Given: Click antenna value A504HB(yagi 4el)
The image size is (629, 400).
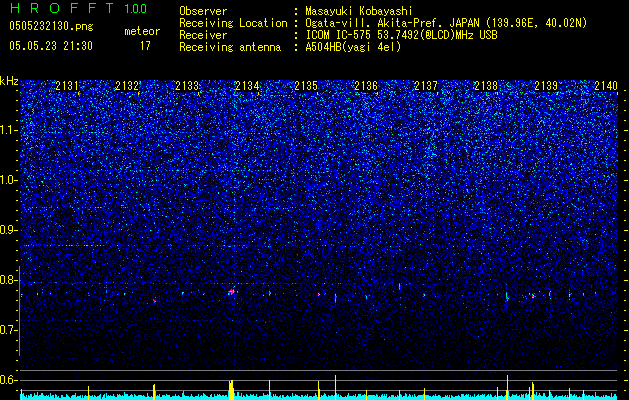Looking at the screenshot, I should (x=353, y=47).
